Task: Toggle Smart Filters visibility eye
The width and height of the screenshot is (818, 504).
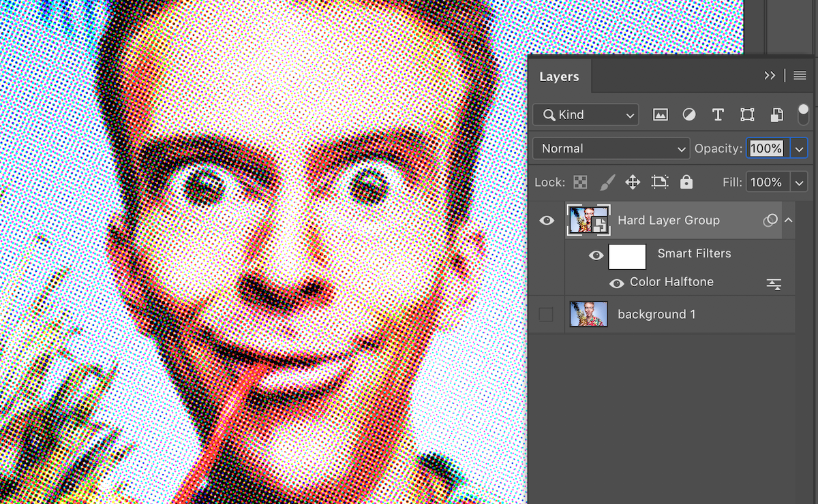Action: [596, 255]
